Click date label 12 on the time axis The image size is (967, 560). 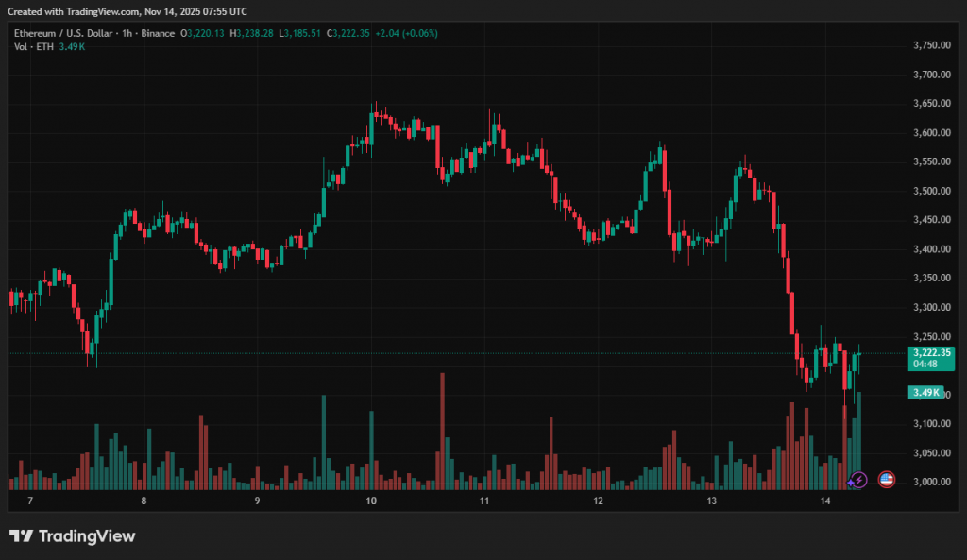point(598,501)
